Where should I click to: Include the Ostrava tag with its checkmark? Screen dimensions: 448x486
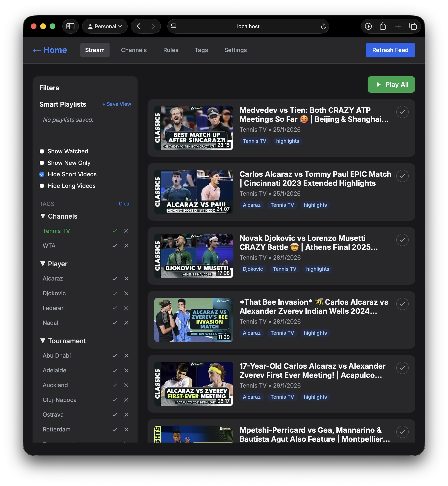pos(115,415)
